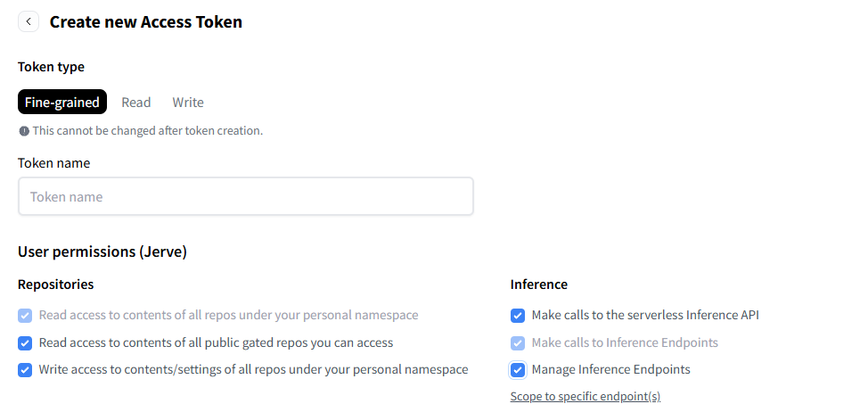Focus the Token name input field

245,196
